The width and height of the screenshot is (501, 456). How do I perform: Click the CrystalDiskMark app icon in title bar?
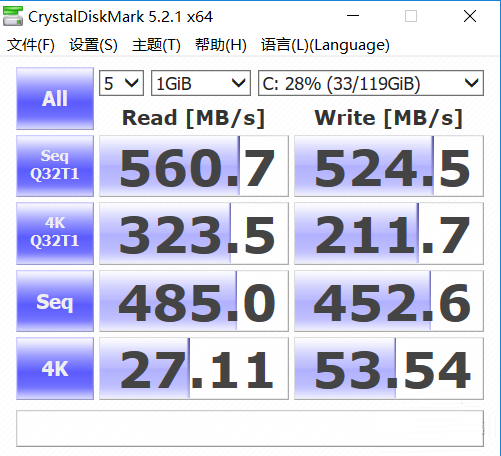click(x=13, y=16)
